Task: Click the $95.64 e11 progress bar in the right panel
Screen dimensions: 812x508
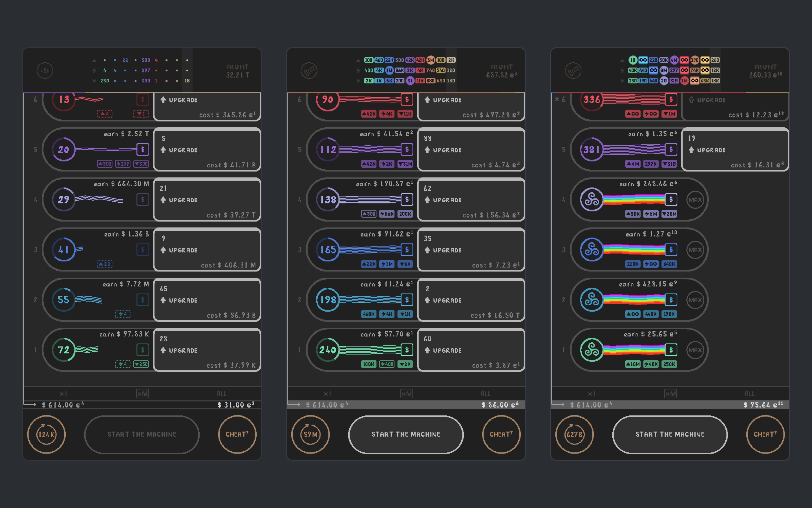Action: (670, 404)
